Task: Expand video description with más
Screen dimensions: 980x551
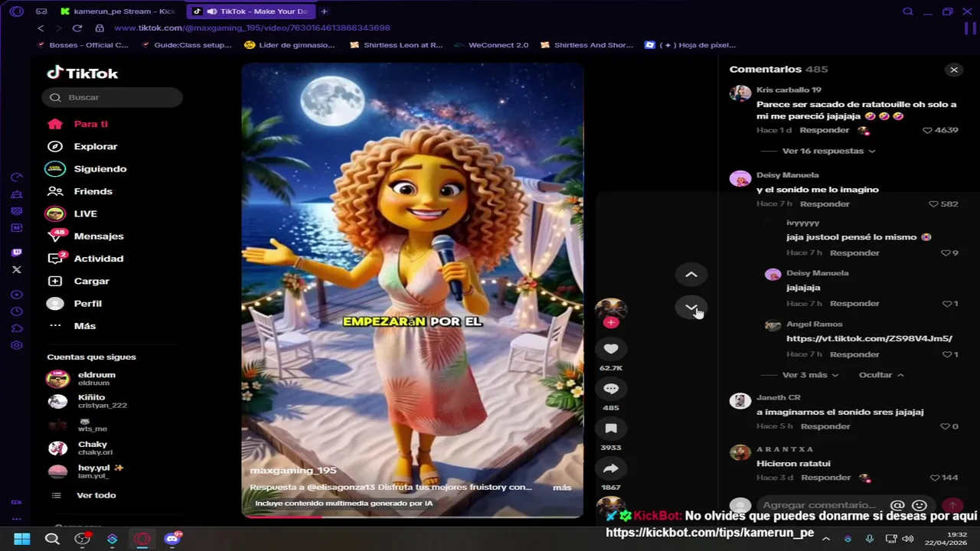Action: [562, 487]
